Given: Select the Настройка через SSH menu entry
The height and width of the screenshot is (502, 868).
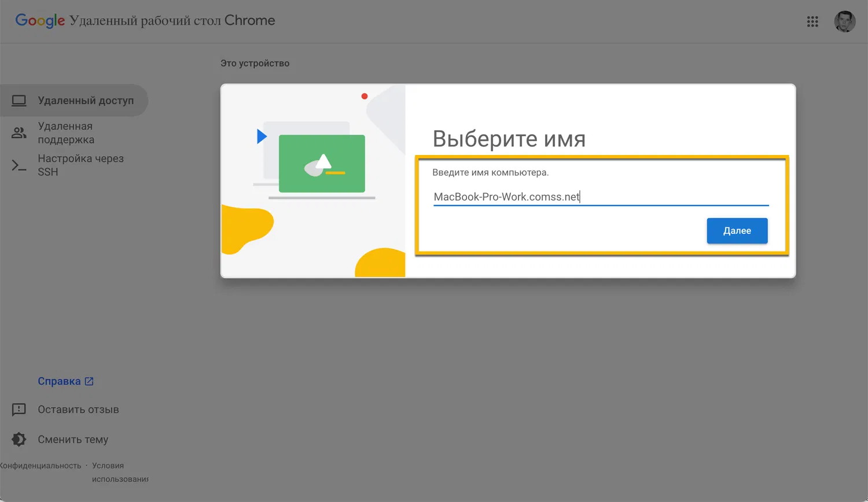Looking at the screenshot, I should pos(81,165).
